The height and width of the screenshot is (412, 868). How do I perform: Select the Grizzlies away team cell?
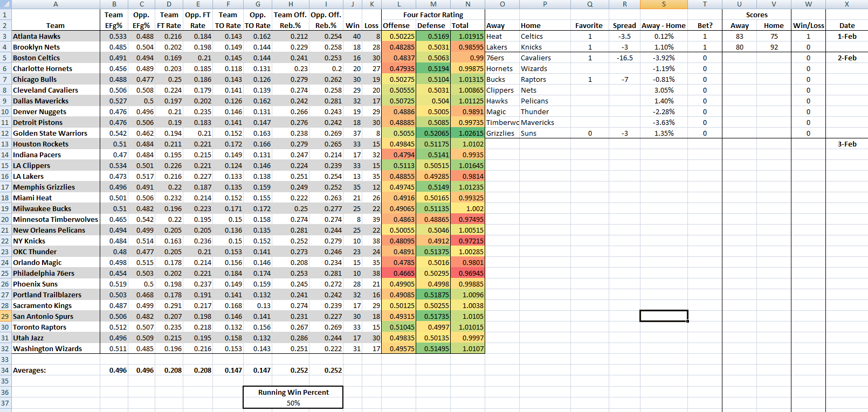[502, 133]
